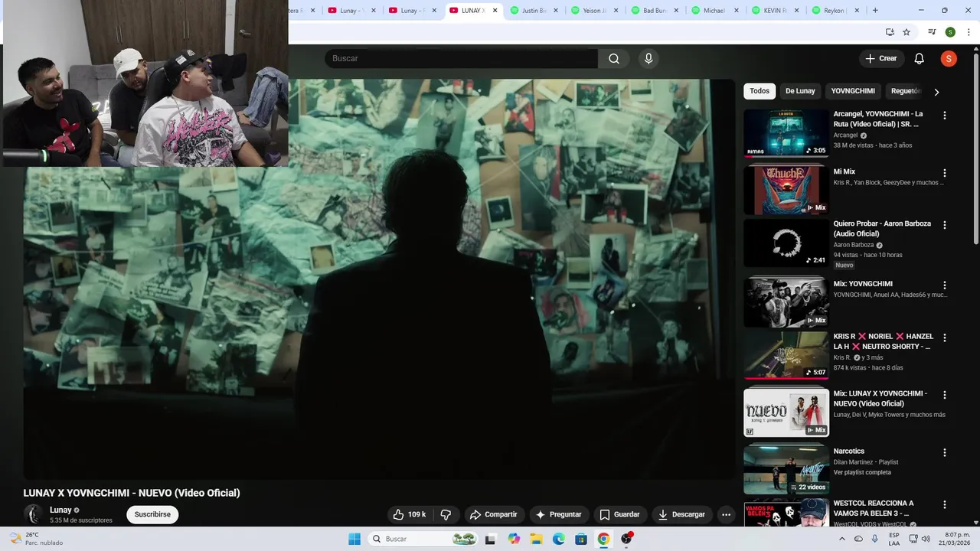Open Copilot from taskbar
The height and width of the screenshot is (551, 980).
[x=514, y=539]
